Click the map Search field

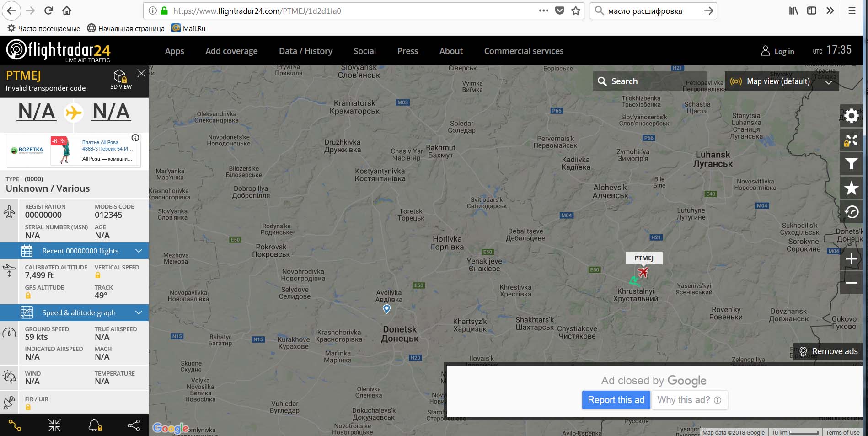point(649,81)
